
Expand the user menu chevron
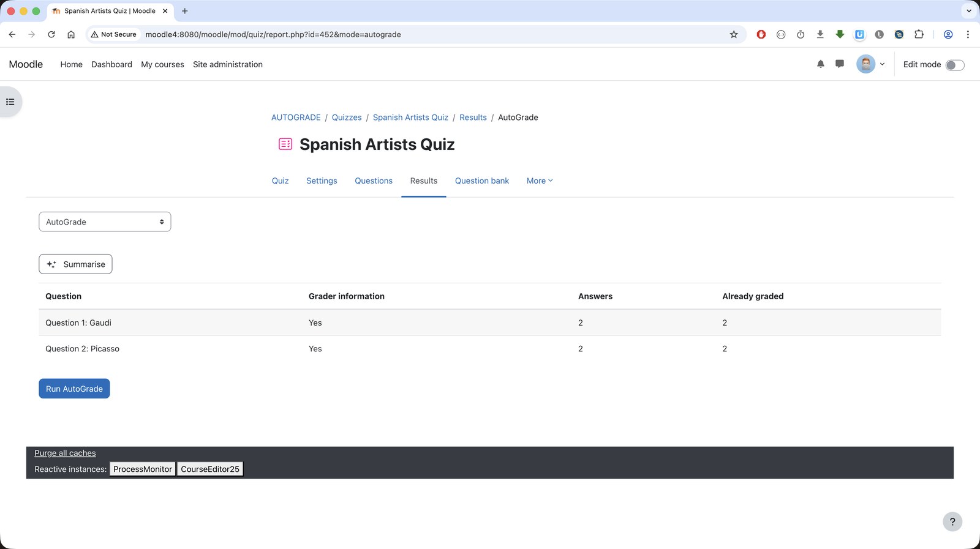[x=882, y=64]
